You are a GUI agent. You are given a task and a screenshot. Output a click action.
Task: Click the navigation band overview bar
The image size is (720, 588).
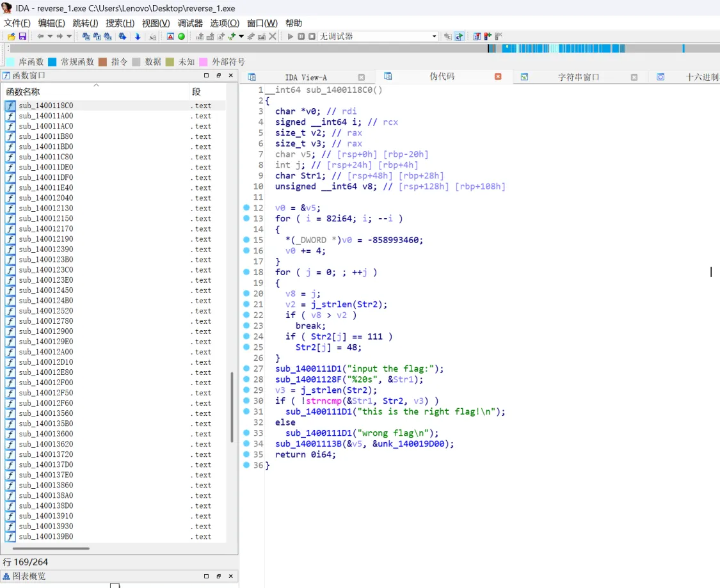tap(365, 48)
